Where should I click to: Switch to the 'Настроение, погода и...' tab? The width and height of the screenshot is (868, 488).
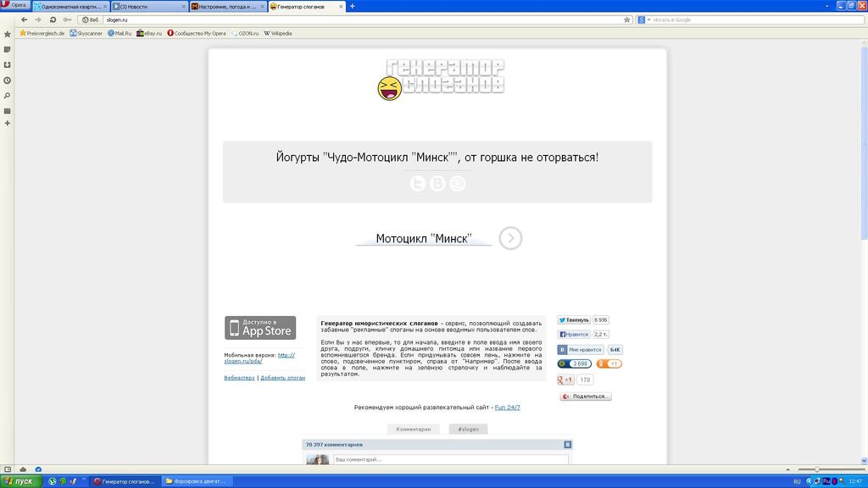[x=228, y=7]
